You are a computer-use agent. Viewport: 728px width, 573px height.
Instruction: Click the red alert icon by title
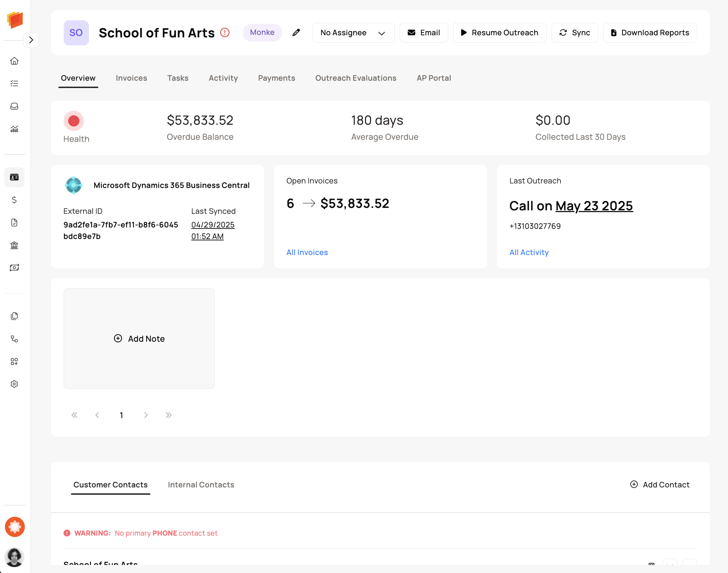(x=225, y=32)
